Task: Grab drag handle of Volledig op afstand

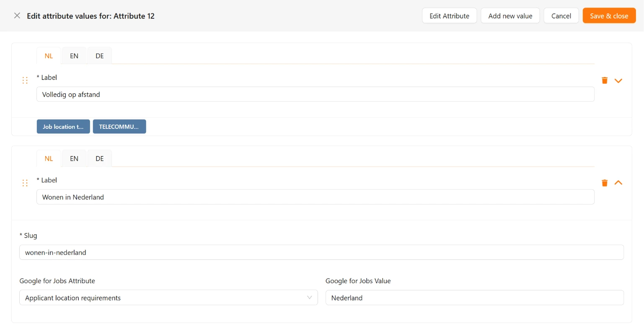Action: [25, 80]
